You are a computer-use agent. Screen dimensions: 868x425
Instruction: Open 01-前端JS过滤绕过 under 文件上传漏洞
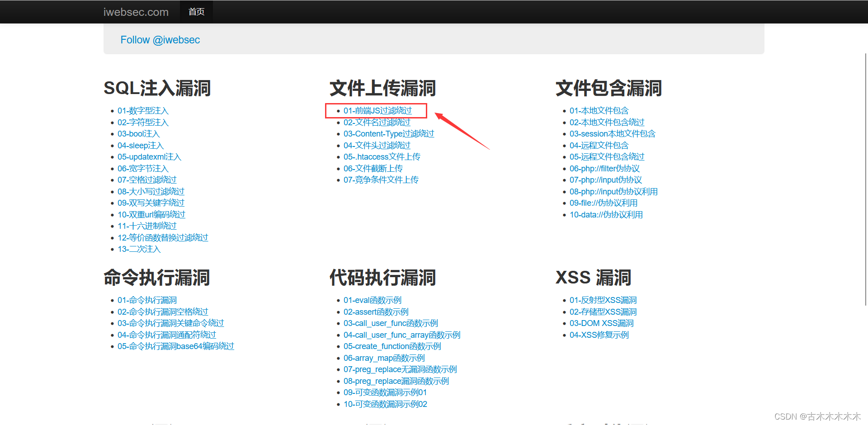point(377,111)
